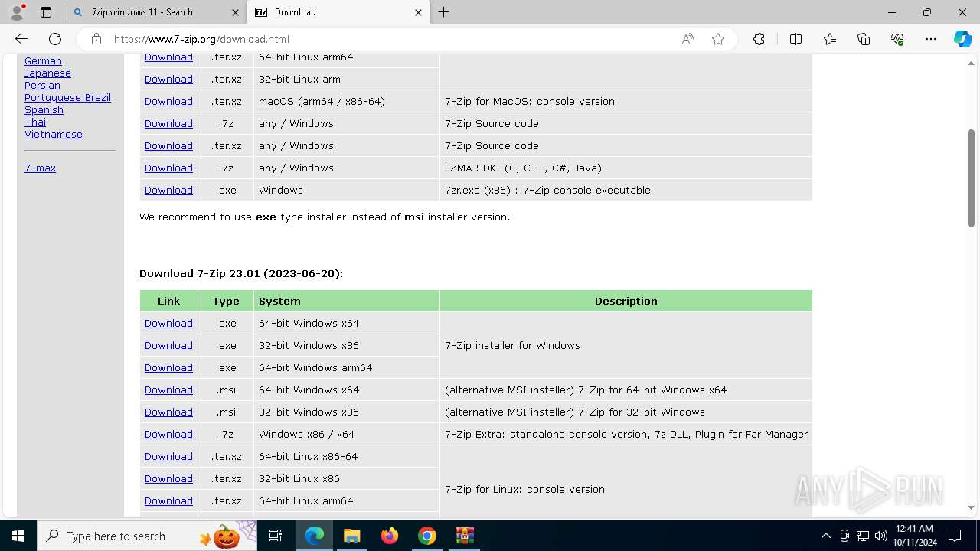This screenshot has width=980, height=551.
Task: Click the taskbar search box
Action: [147, 536]
